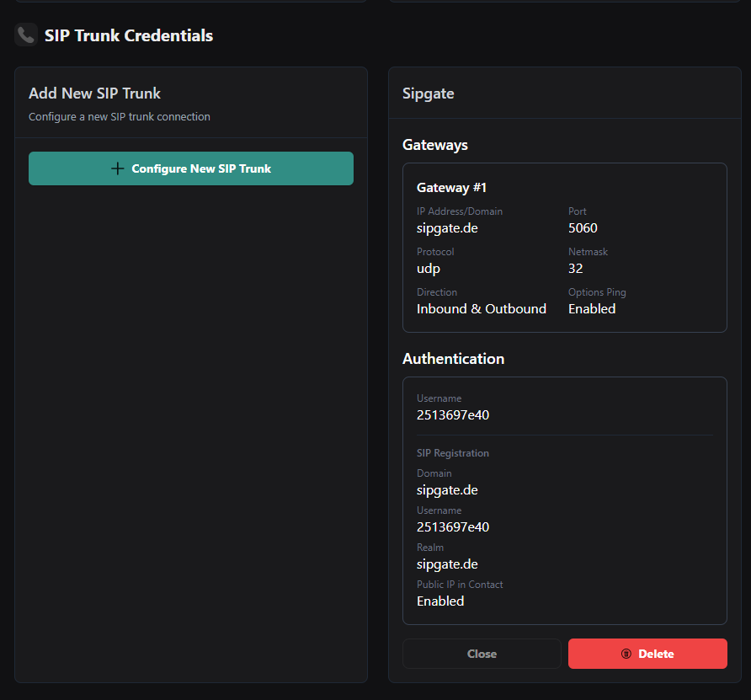Select the Direction value Inbound & Outbound
The width and height of the screenshot is (751, 700).
point(482,308)
